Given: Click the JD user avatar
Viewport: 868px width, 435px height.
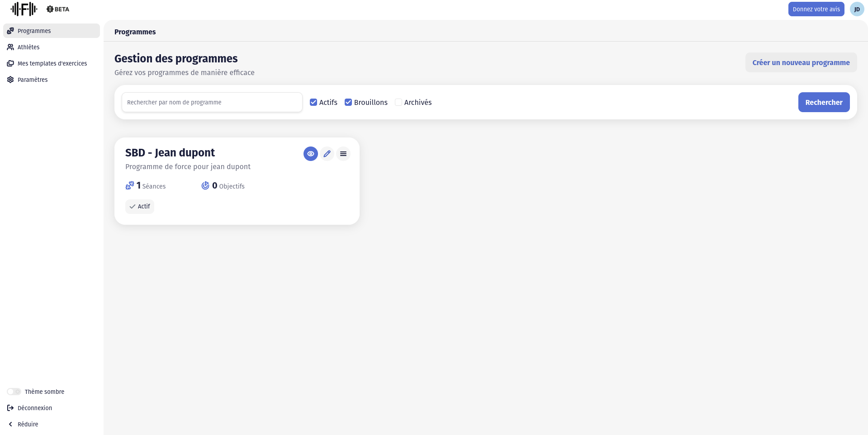Looking at the screenshot, I should point(857,9).
